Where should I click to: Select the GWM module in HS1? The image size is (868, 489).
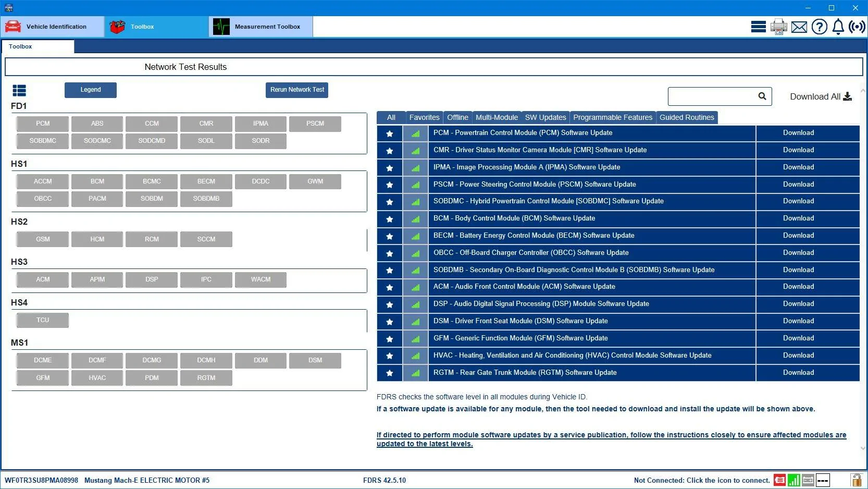315,182
